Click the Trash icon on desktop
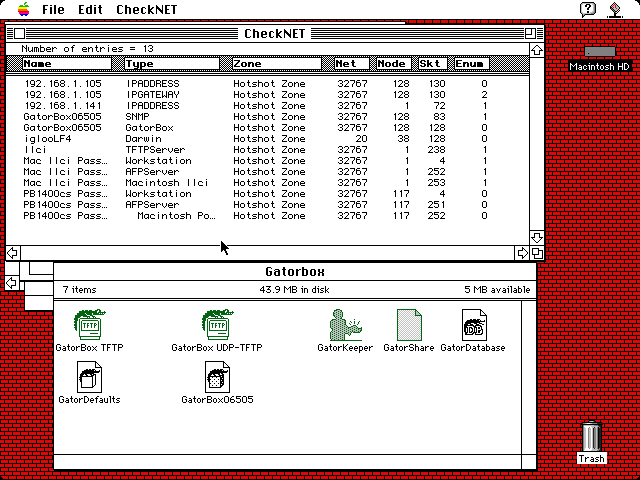 [x=591, y=436]
